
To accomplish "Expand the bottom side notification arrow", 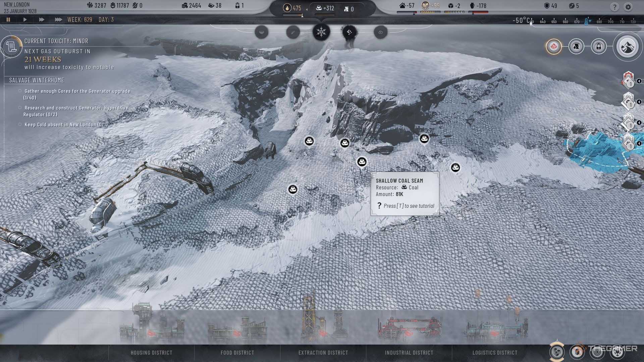I will 639,143.
